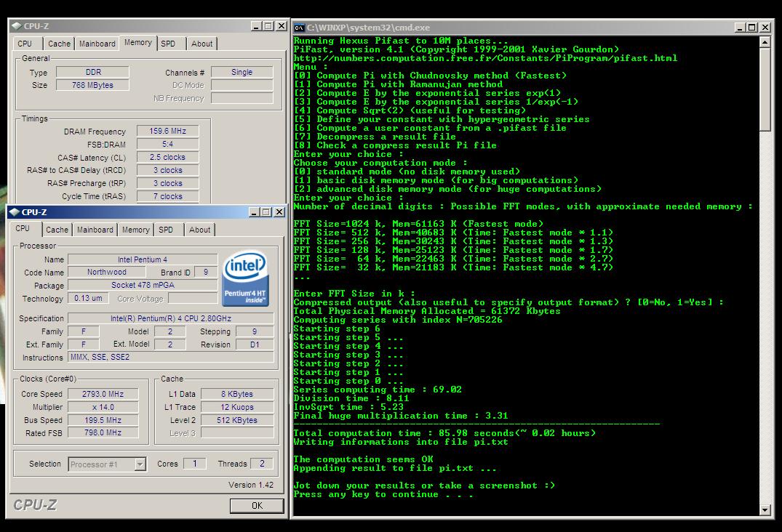This screenshot has width=782, height=532.
Task: Click the pifast.html URL line in cmd
Action: point(485,58)
